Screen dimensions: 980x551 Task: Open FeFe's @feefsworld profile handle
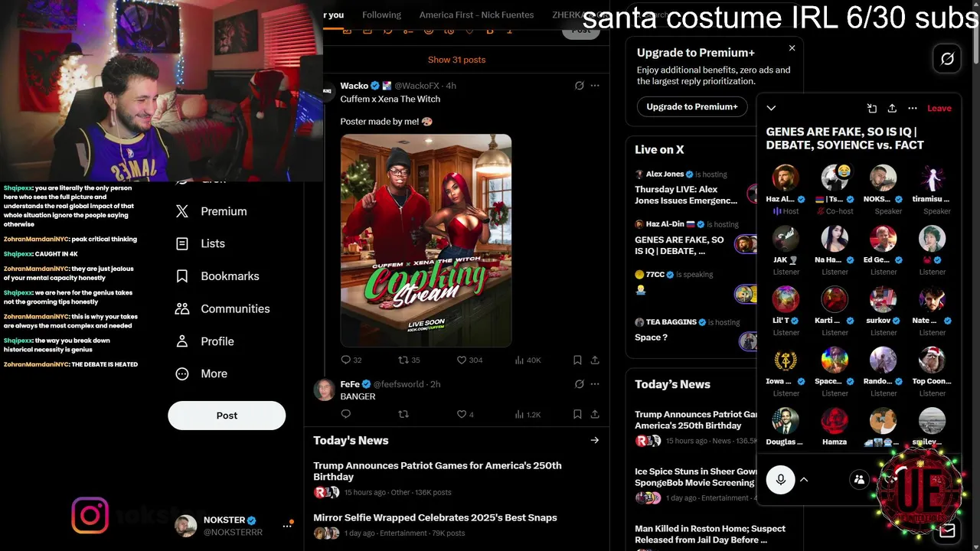coord(399,384)
